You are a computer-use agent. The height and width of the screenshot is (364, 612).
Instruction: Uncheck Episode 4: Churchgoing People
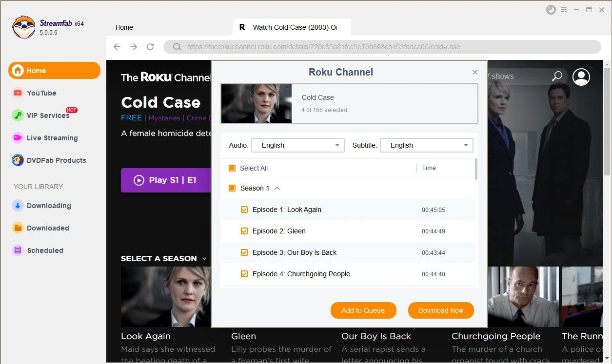(x=244, y=274)
